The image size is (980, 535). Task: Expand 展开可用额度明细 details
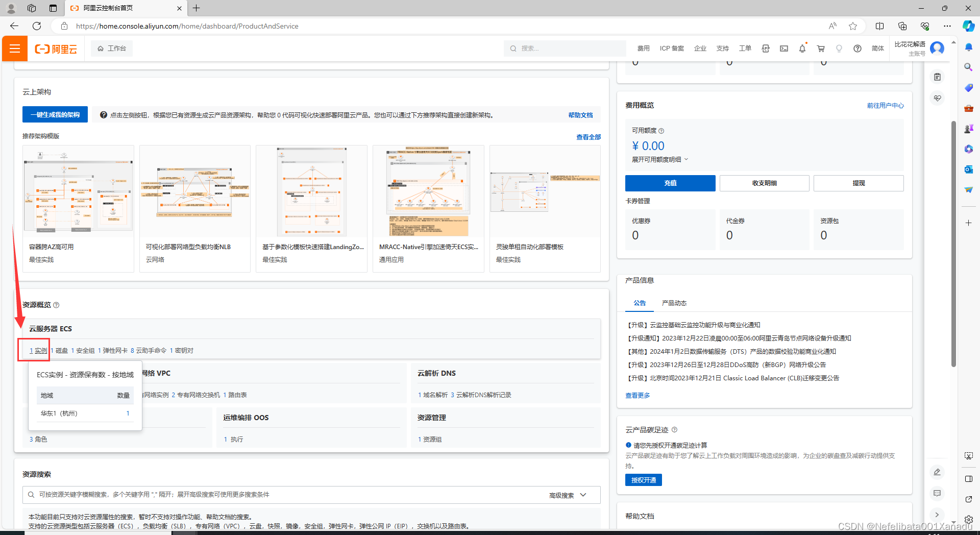pyautogui.click(x=660, y=160)
